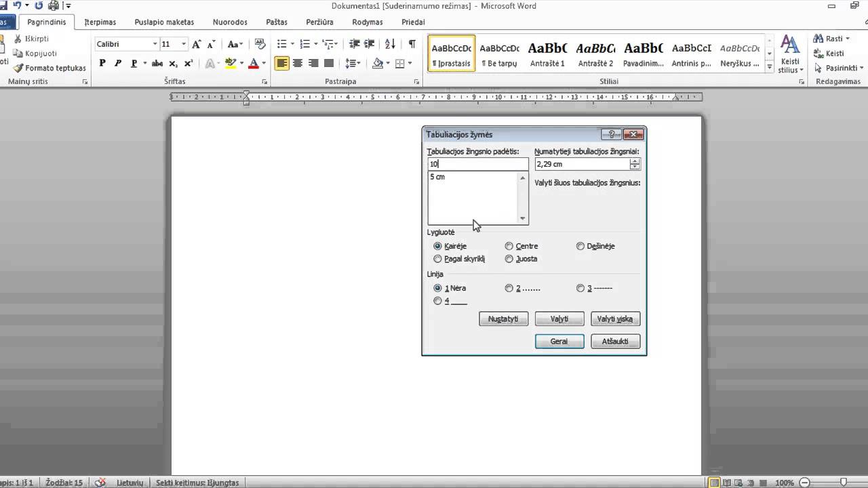Screen dimensions: 868x488
Task: Expand the styles gallery list
Action: tap(769, 68)
